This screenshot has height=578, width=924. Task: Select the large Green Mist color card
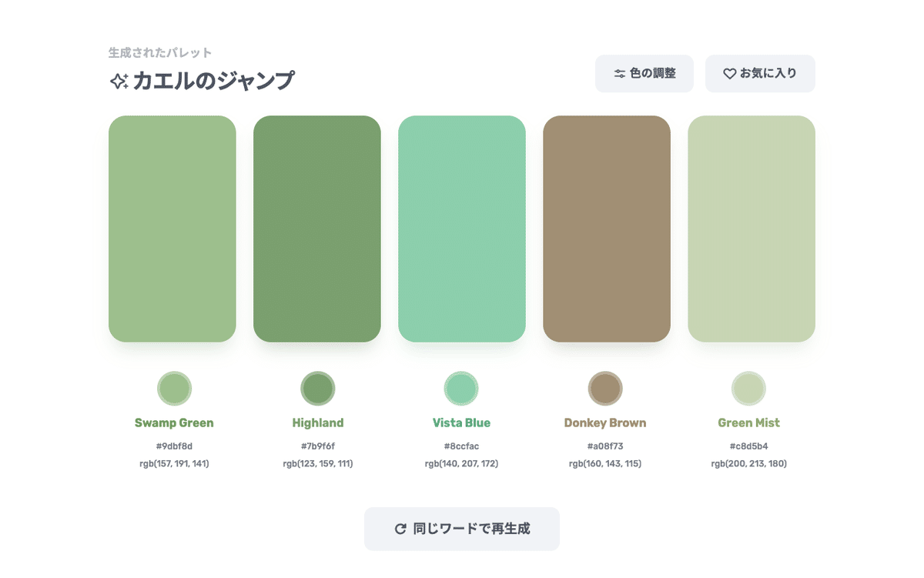(752, 229)
